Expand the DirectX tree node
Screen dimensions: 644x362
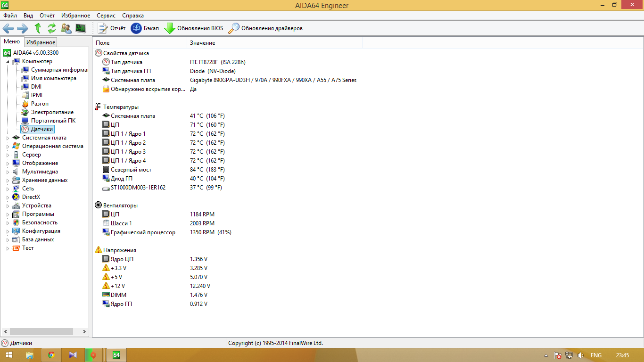8,197
